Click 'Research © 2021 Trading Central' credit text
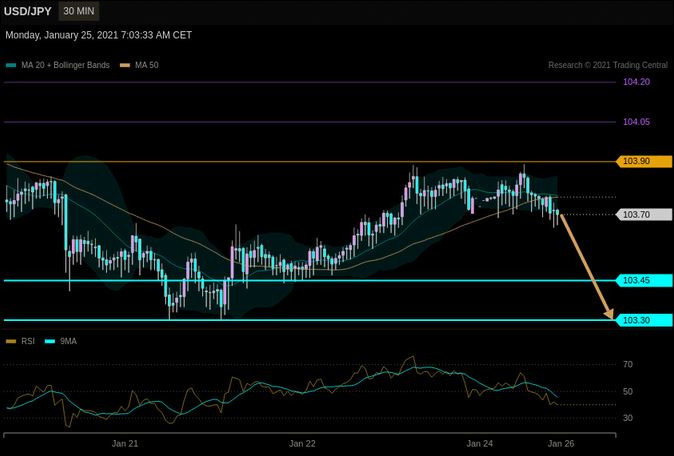 click(x=608, y=65)
